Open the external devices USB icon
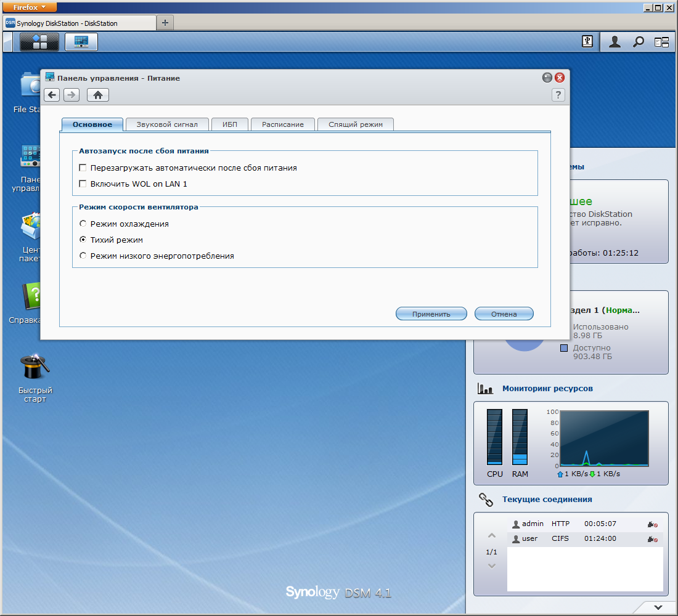This screenshot has width=678, height=616. (x=587, y=41)
